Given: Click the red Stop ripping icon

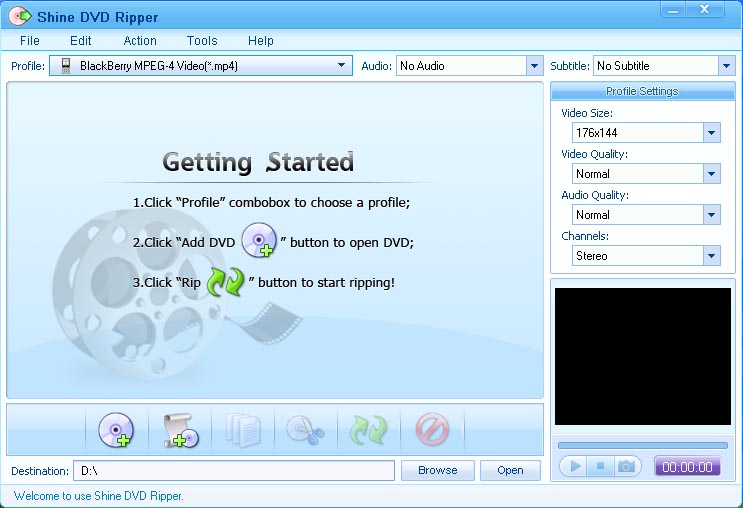Looking at the screenshot, I should click(432, 429).
